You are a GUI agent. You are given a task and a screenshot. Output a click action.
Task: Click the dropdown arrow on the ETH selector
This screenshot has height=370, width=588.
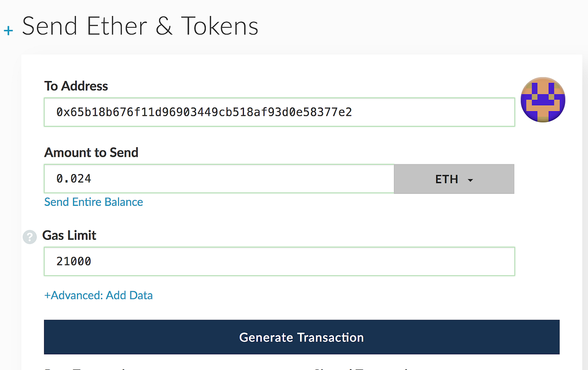tap(470, 179)
